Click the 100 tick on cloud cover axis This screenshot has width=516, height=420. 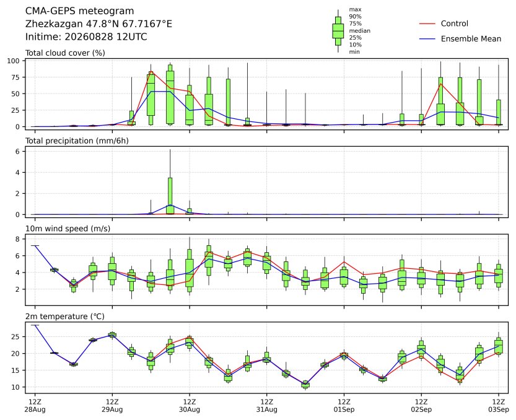point(14,61)
